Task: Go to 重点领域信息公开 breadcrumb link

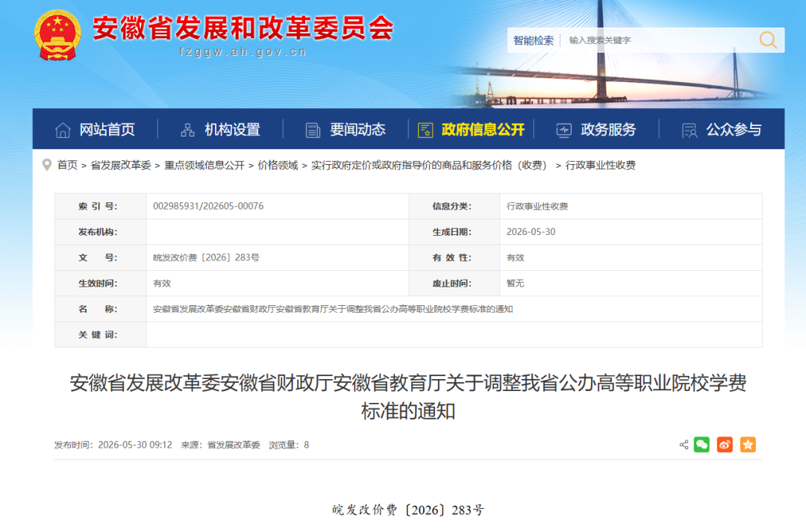Action: click(204, 165)
